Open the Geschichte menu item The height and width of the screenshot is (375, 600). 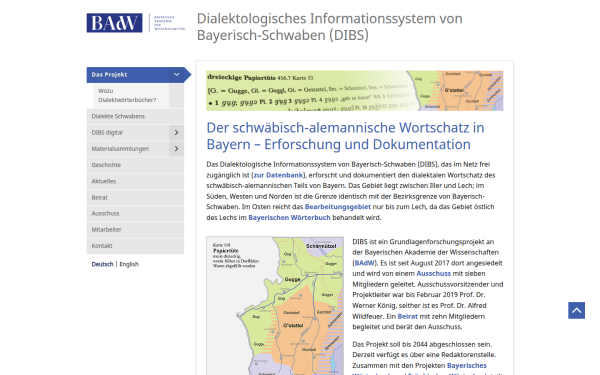[x=135, y=165]
